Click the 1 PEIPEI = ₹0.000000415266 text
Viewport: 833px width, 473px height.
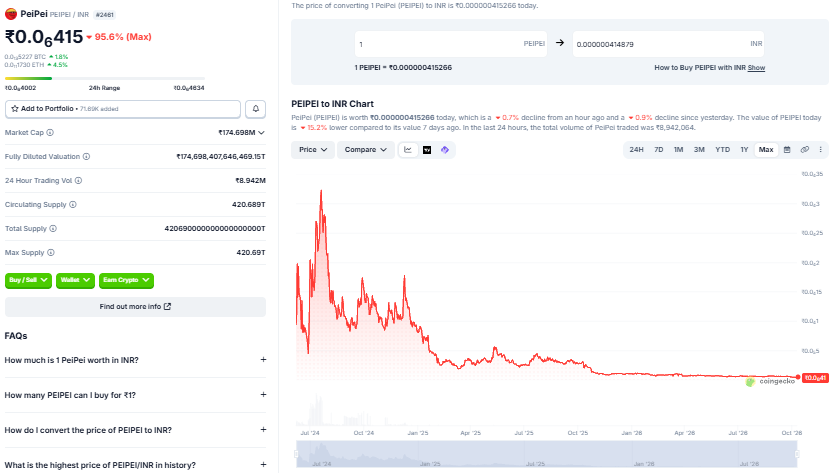[403, 67]
